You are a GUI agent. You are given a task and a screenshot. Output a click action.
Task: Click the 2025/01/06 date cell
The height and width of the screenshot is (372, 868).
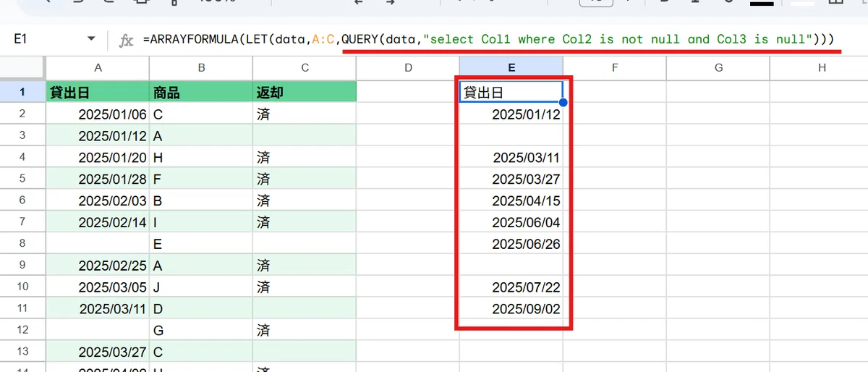(x=98, y=114)
